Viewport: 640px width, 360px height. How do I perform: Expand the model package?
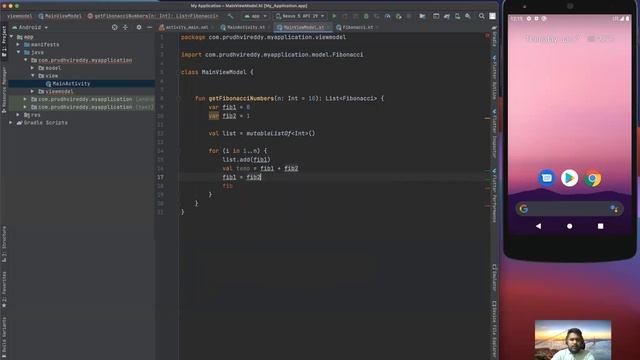[x=33, y=68]
